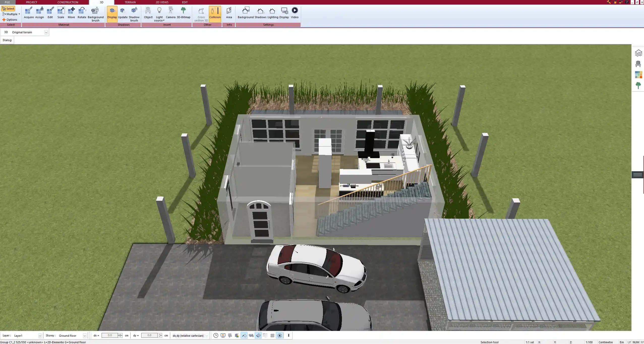Open the furniture catalog in right sidebar
This screenshot has height=344, width=644.
pyautogui.click(x=638, y=64)
